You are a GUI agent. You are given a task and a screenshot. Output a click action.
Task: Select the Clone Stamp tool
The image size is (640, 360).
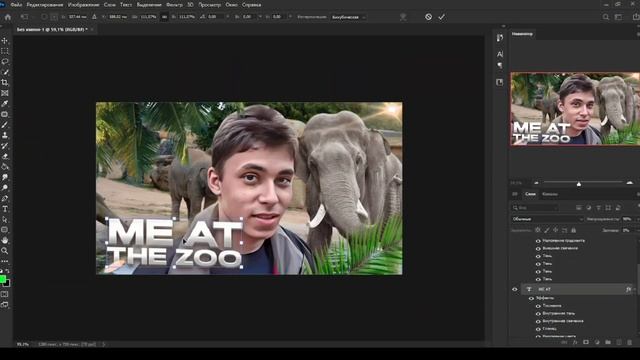click(5, 135)
